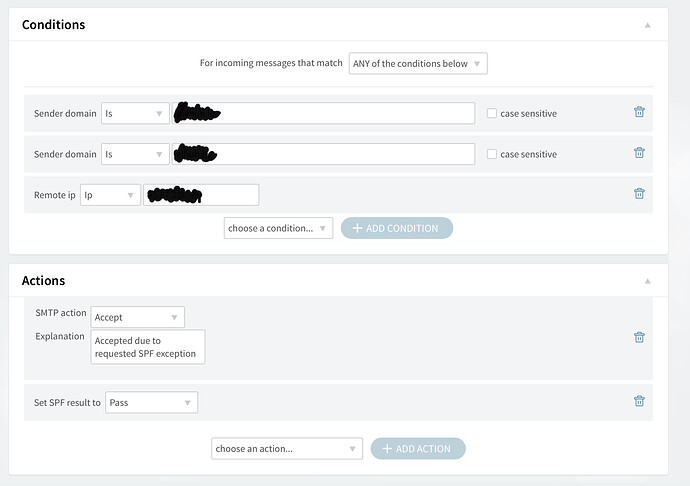Remove the Remote ip condition
Screen dimensions: 690x486
coord(639,194)
